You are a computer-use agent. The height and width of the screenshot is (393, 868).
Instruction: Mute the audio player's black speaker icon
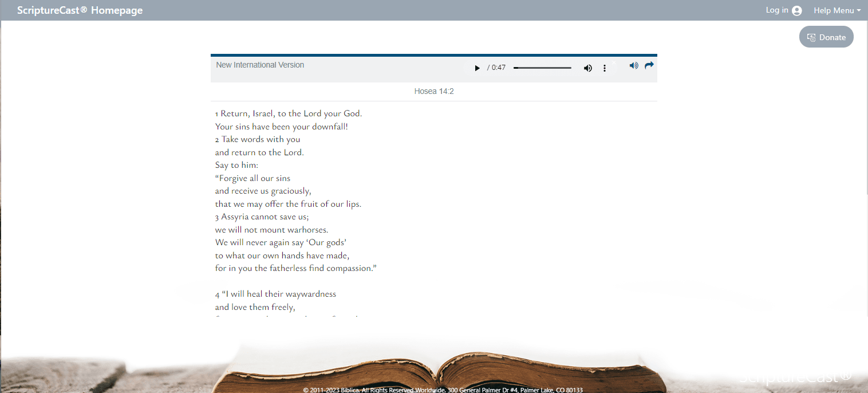click(587, 68)
